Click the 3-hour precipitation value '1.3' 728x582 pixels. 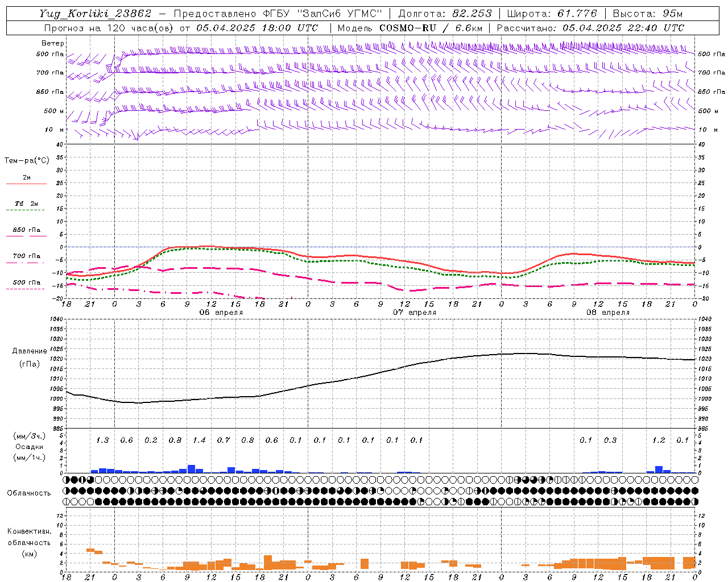pyautogui.click(x=102, y=440)
